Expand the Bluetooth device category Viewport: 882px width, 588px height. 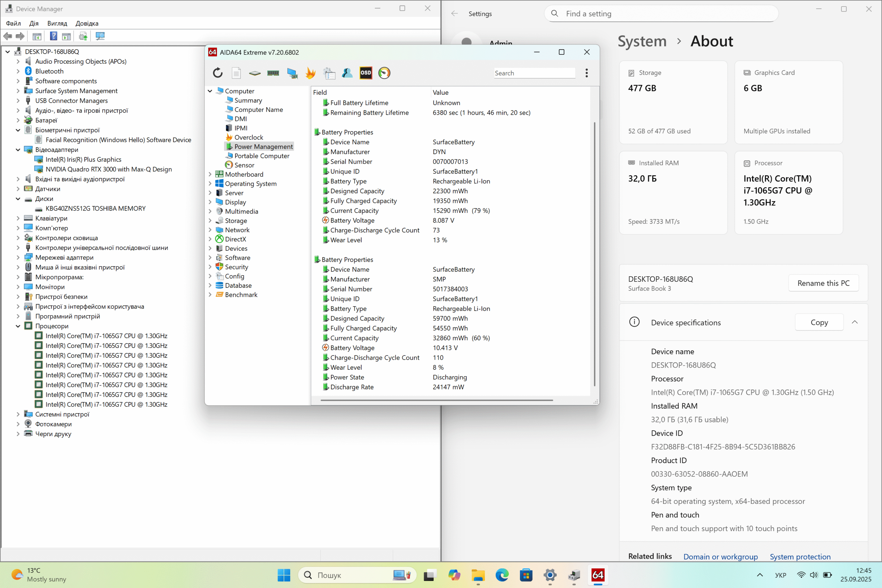click(18, 71)
